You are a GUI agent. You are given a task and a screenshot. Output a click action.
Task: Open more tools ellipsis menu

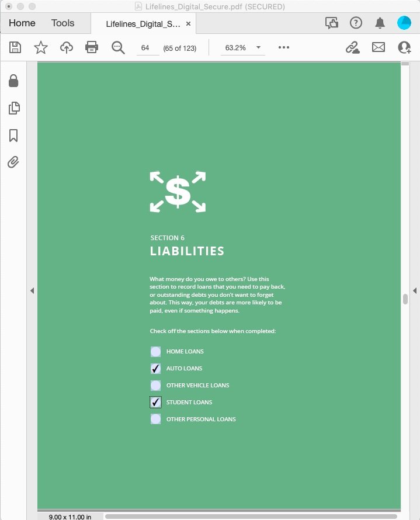tap(284, 47)
